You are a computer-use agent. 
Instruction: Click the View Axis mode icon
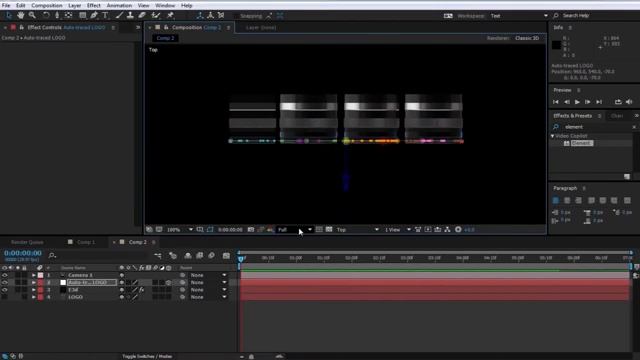tap(221, 16)
